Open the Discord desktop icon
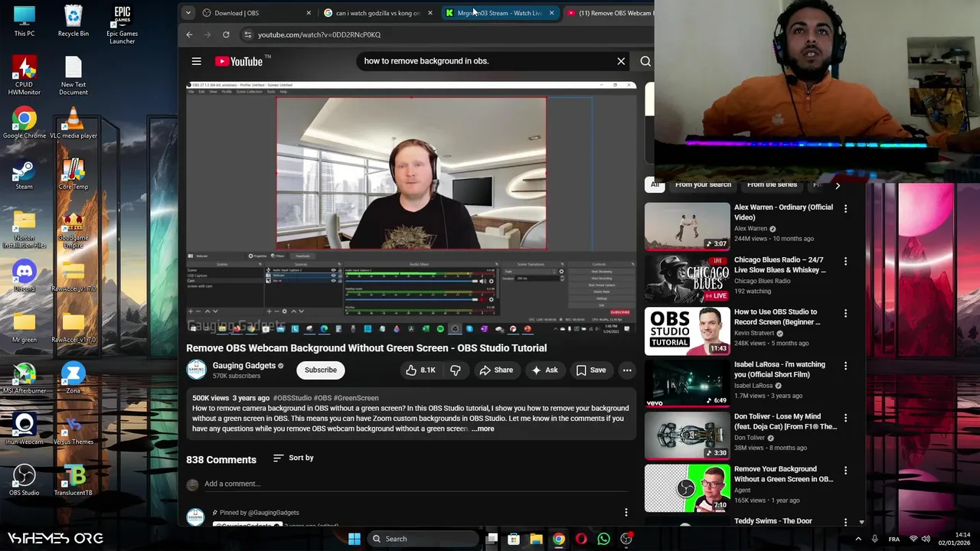The image size is (980, 551). (24, 276)
